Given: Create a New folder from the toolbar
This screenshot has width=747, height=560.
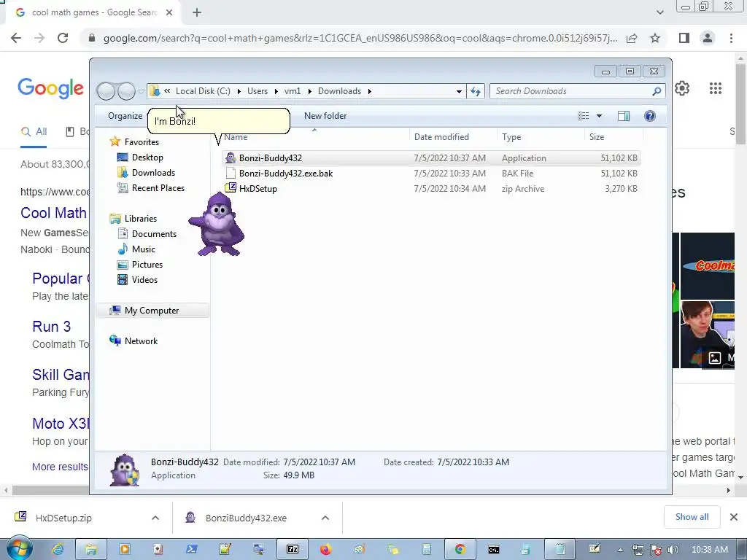Looking at the screenshot, I should coord(325,116).
